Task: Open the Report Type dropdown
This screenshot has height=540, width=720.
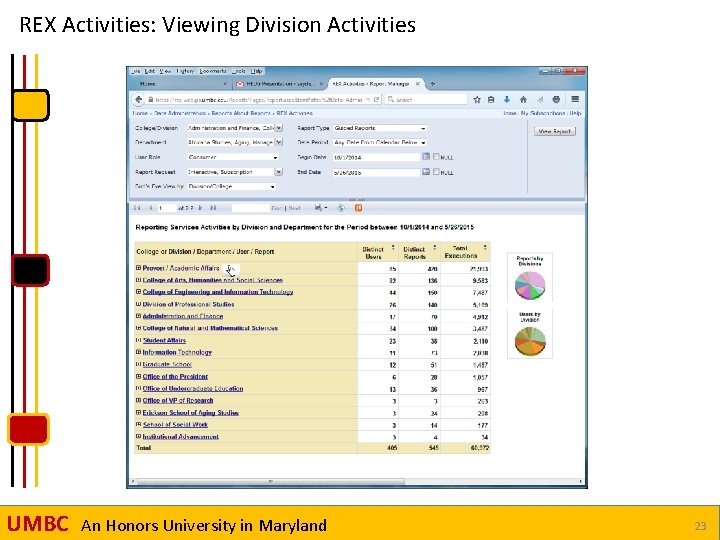Action: pyautogui.click(x=380, y=128)
